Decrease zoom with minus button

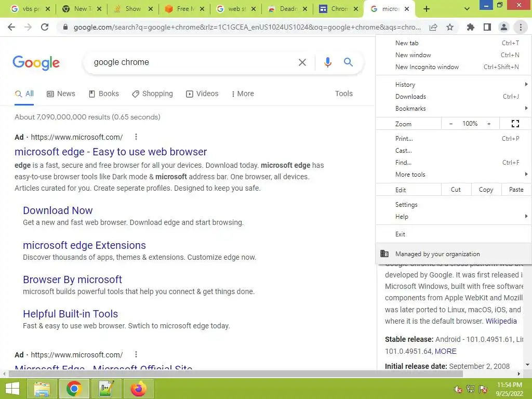pyautogui.click(x=451, y=124)
